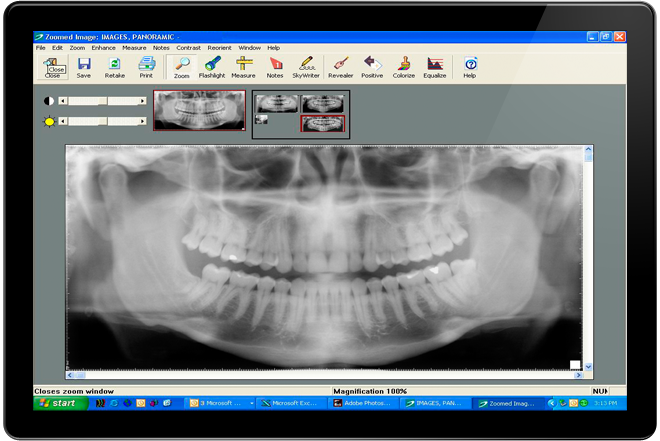Toggle the Positive image mode
The height and width of the screenshot is (441, 660).
372,66
